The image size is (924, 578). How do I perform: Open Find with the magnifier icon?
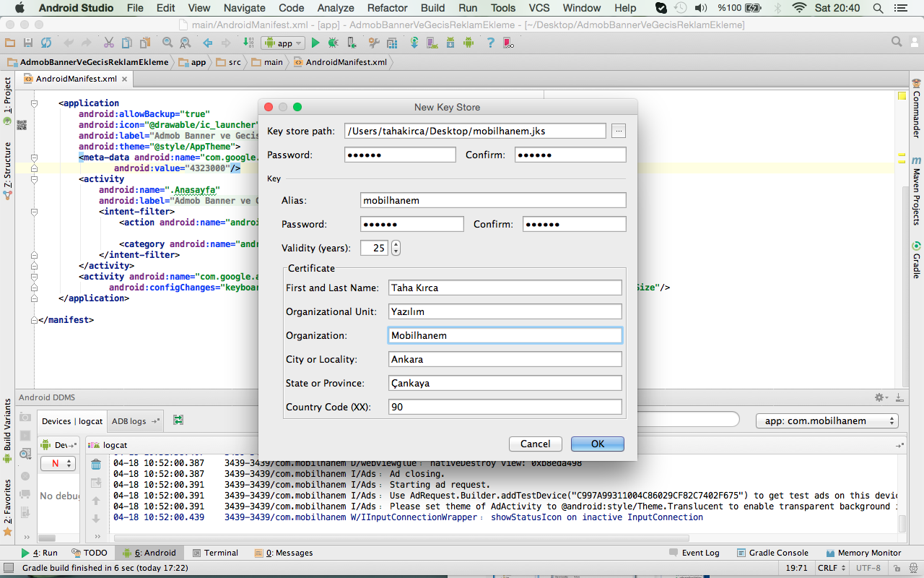coord(167,43)
